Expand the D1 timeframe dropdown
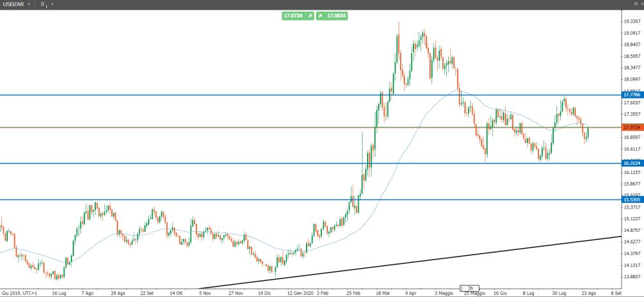 [x=52, y=4]
